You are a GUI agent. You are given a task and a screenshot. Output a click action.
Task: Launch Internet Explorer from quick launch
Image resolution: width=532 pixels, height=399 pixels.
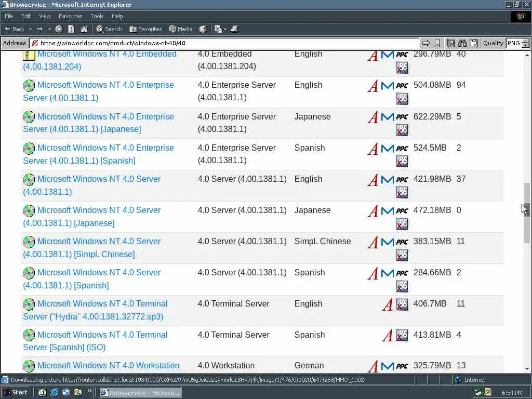click(x=54, y=392)
